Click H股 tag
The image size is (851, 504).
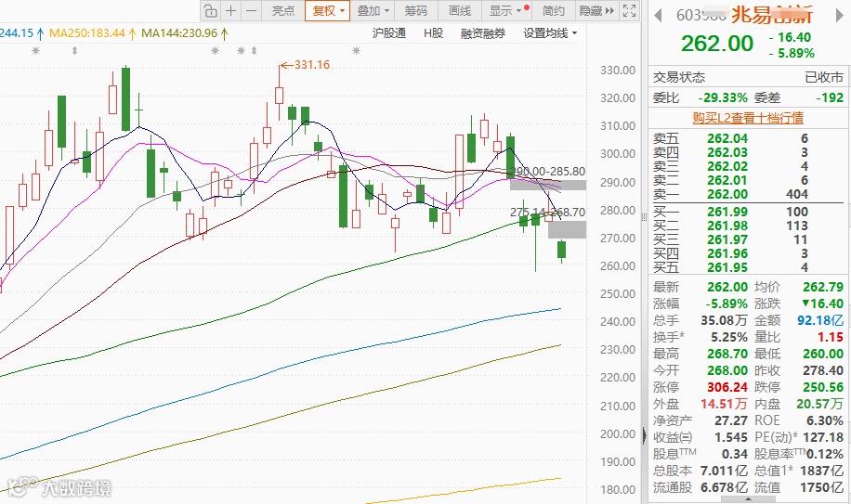click(x=433, y=33)
